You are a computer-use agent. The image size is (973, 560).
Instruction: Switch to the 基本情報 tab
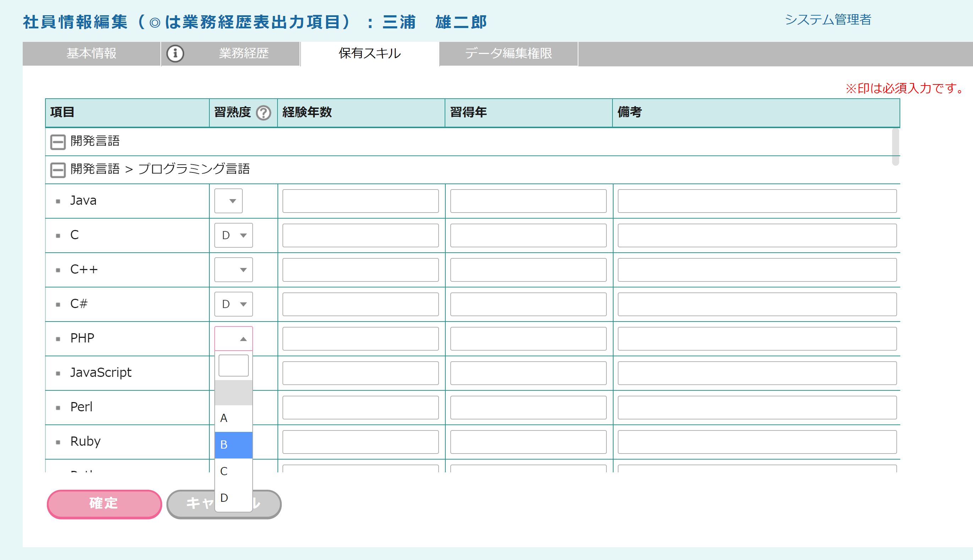coord(92,54)
